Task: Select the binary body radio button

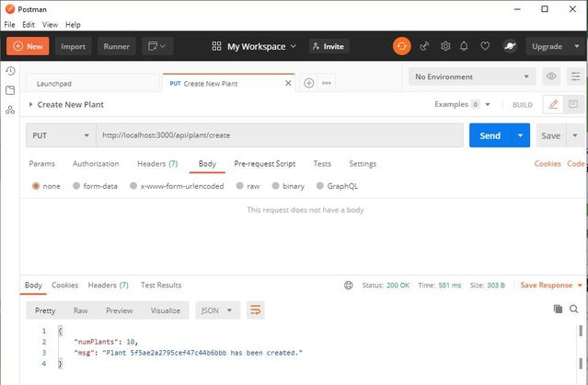Action: pos(275,186)
